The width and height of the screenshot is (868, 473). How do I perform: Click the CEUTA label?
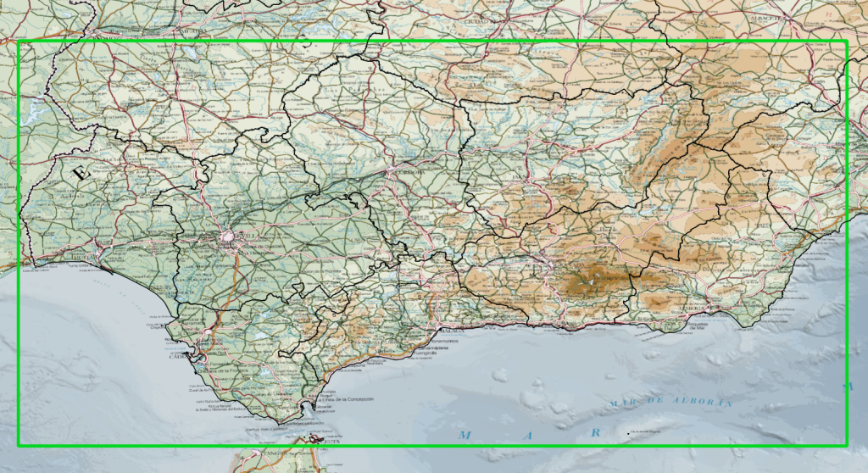(x=331, y=441)
